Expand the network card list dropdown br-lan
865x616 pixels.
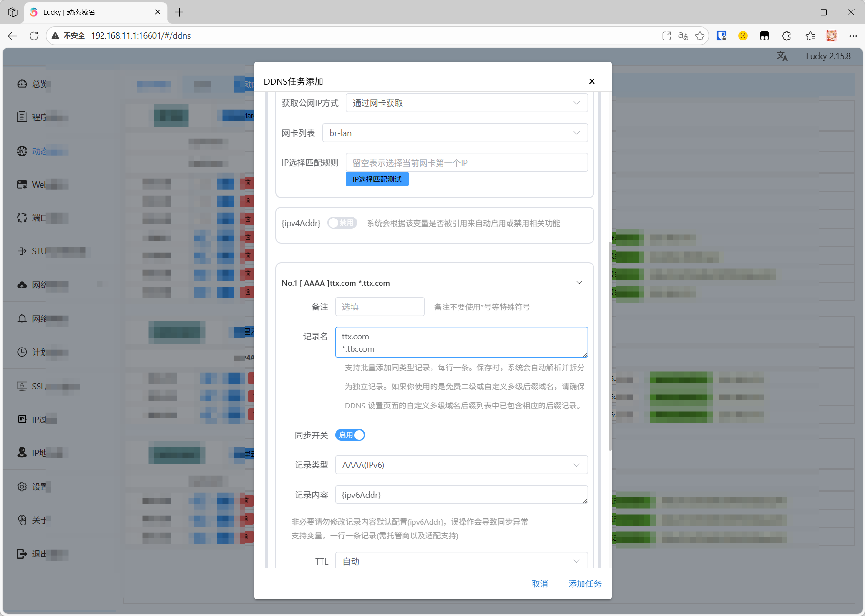(x=455, y=133)
